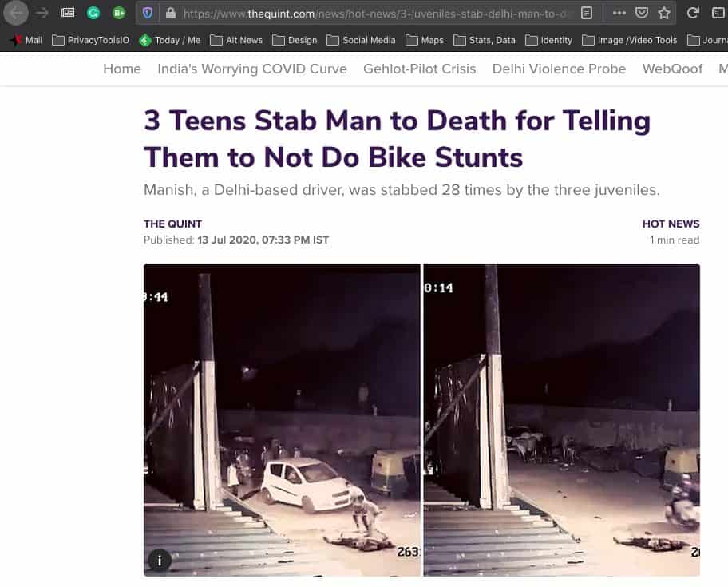Click the Grammarly extension icon
The height and width of the screenshot is (587, 728).
coord(93,13)
